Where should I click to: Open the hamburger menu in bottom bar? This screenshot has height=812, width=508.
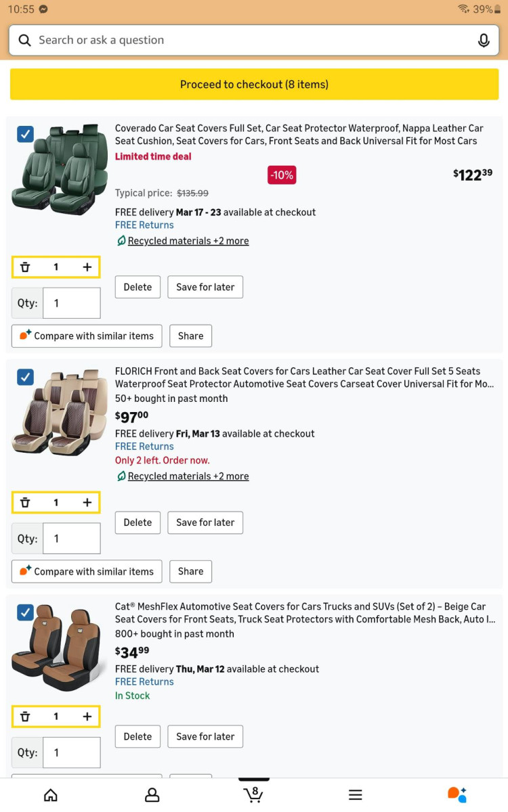tap(355, 794)
